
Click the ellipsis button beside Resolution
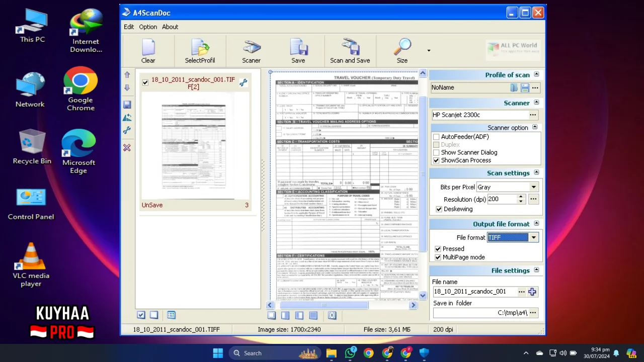click(533, 199)
